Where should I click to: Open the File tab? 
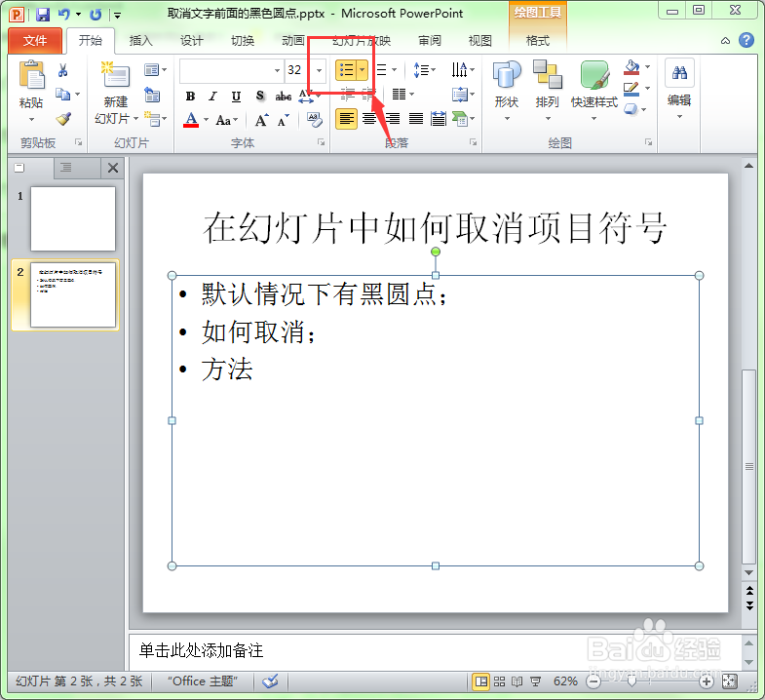pyautogui.click(x=35, y=41)
